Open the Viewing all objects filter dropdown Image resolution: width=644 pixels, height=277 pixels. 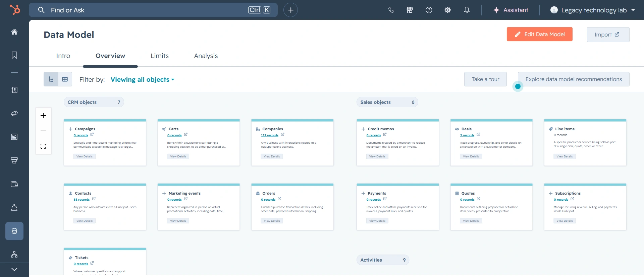click(143, 79)
